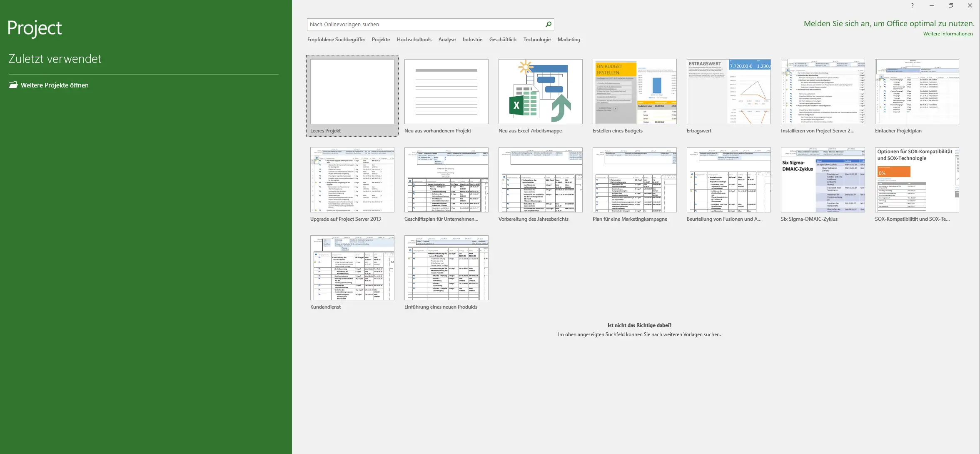Open the Erstellen eines Budgets template
Viewport: 980px width, 454px height.
(x=634, y=92)
